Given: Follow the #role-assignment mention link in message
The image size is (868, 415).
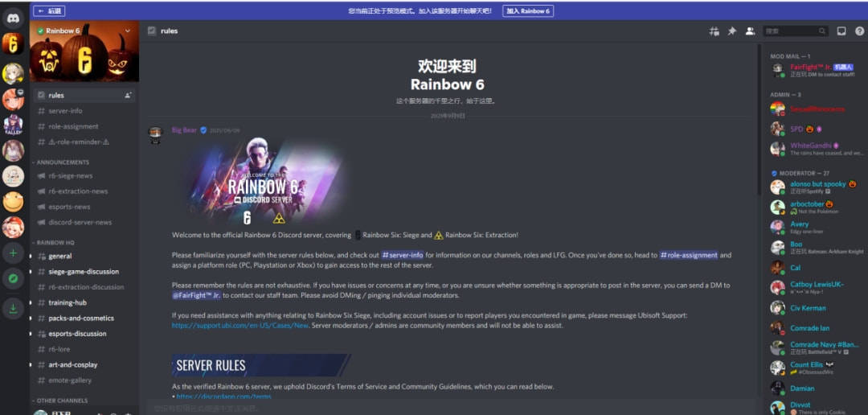Looking at the screenshot, I should [x=689, y=256].
